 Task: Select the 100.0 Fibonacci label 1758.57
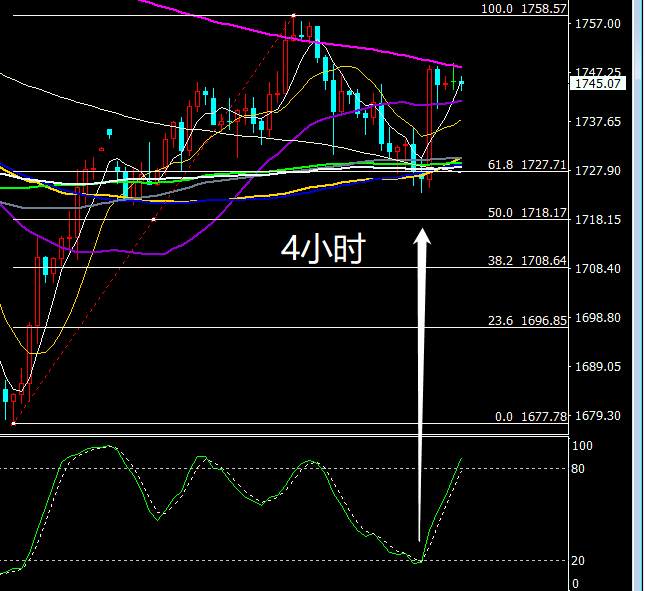524,9
